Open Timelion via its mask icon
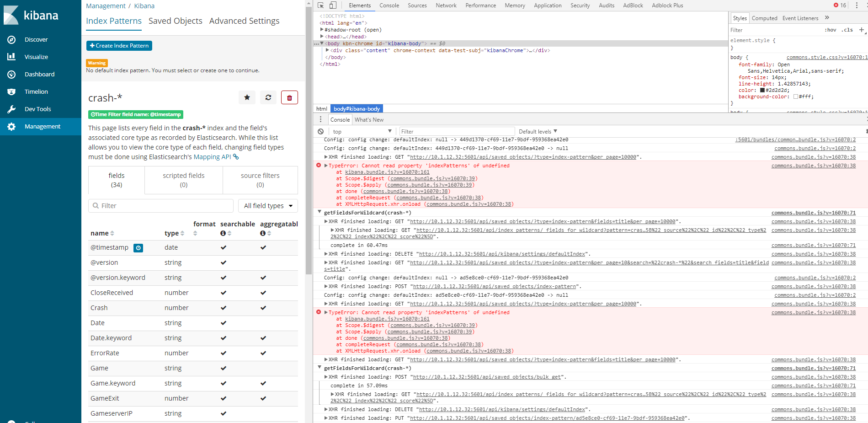 pyautogui.click(x=12, y=91)
